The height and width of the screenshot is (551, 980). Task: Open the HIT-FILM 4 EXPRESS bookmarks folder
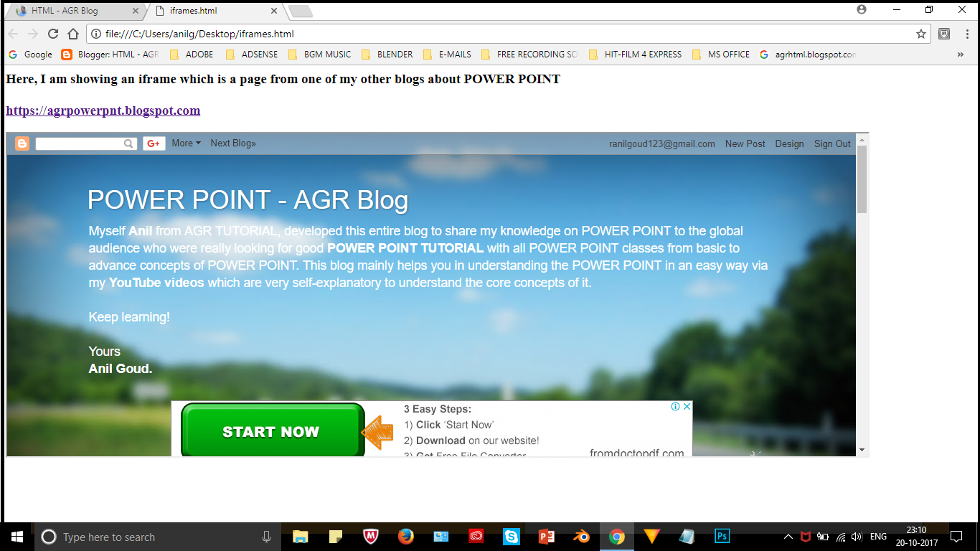(635, 55)
